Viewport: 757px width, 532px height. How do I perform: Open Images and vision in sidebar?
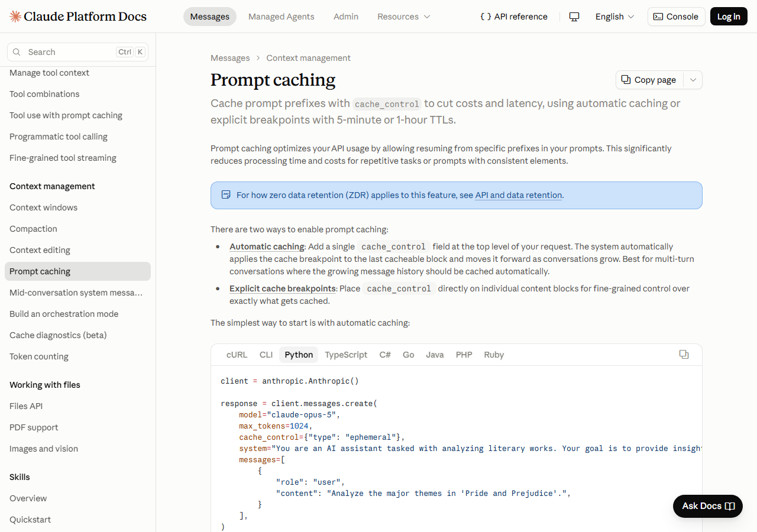coord(77,449)
